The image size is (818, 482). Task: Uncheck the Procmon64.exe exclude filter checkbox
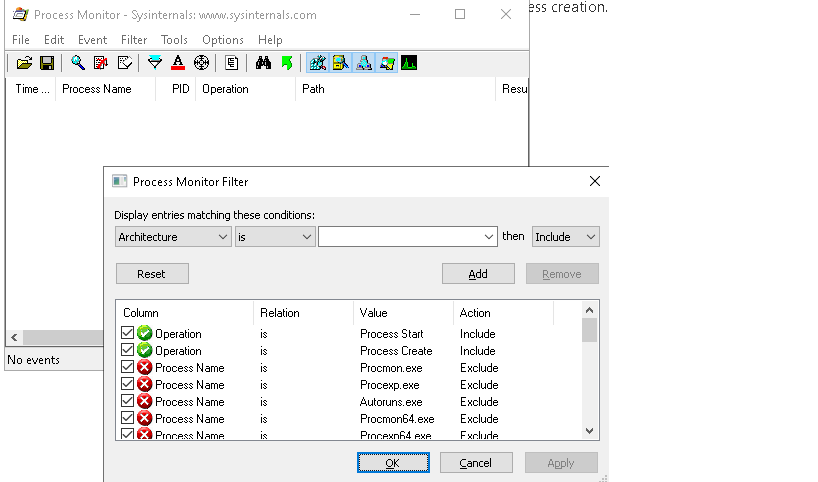127,418
